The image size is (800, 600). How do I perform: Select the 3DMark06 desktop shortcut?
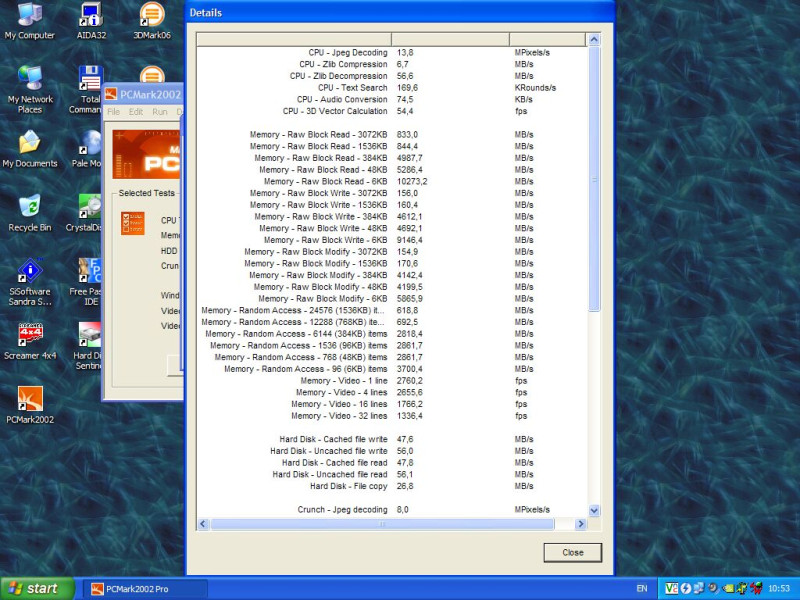152,20
